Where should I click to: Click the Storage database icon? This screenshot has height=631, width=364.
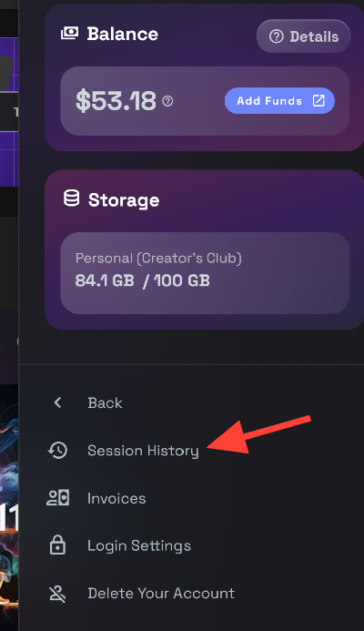click(71, 198)
